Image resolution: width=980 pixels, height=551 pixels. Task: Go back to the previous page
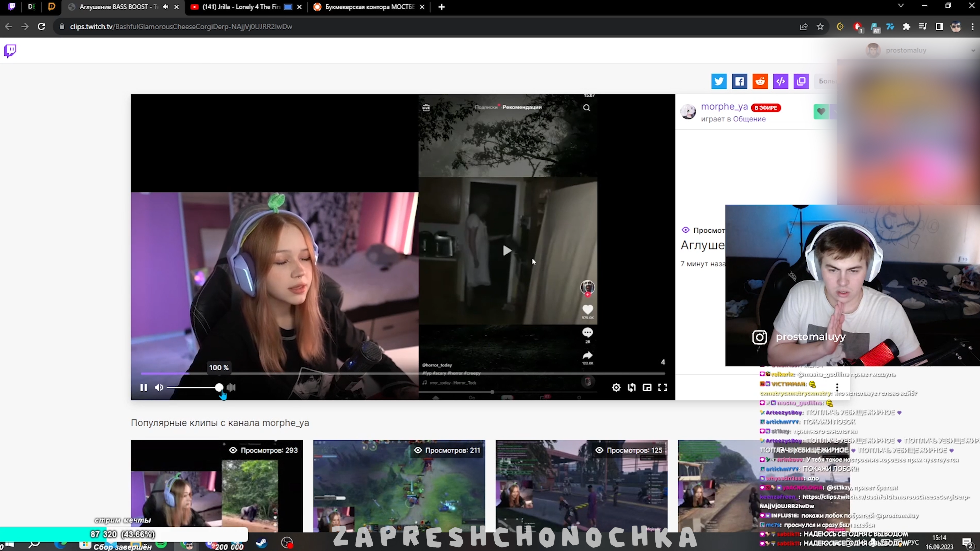tap(8, 26)
